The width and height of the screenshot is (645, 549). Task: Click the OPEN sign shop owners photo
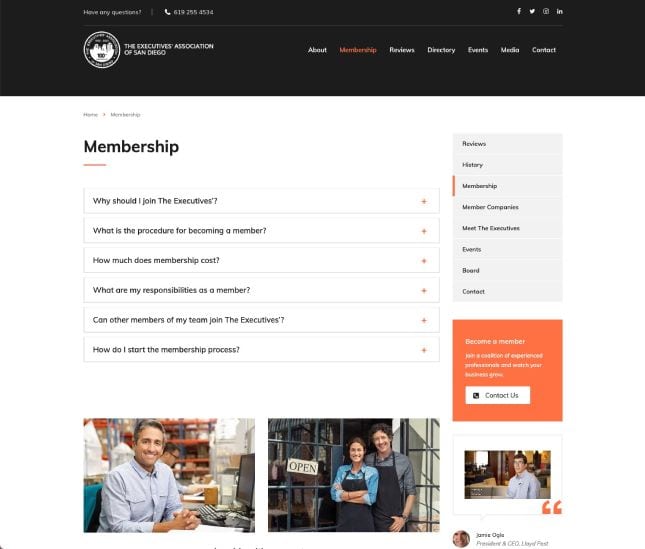coord(354,475)
